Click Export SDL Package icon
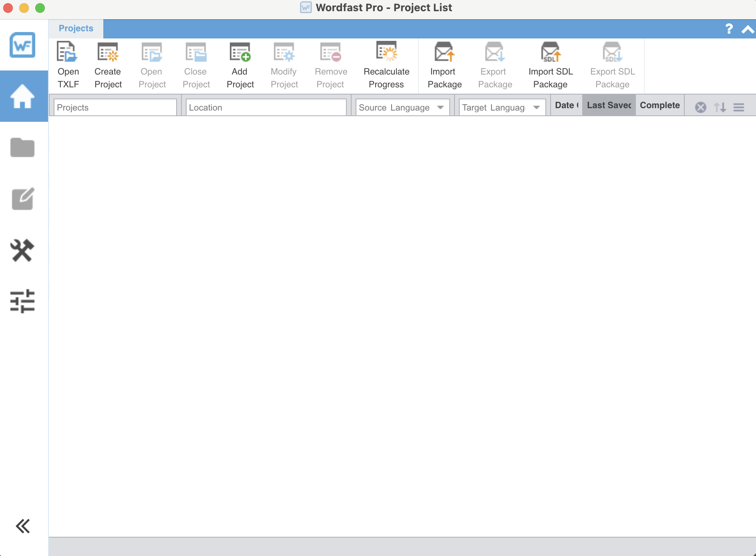Viewport: 756px width, 556px height. (x=613, y=65)
